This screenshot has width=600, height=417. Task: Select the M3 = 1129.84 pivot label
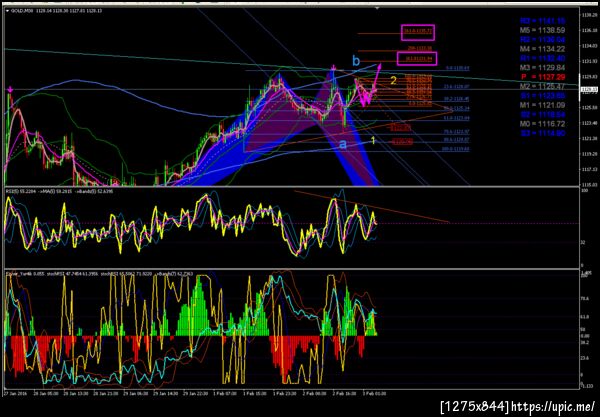[x=542, y=67]
